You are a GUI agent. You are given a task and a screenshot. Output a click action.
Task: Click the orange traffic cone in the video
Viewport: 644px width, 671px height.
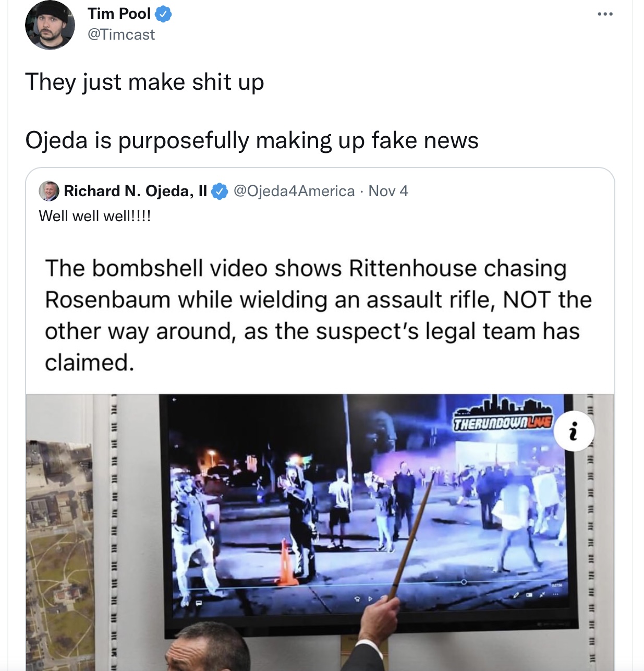pos(286,563)
